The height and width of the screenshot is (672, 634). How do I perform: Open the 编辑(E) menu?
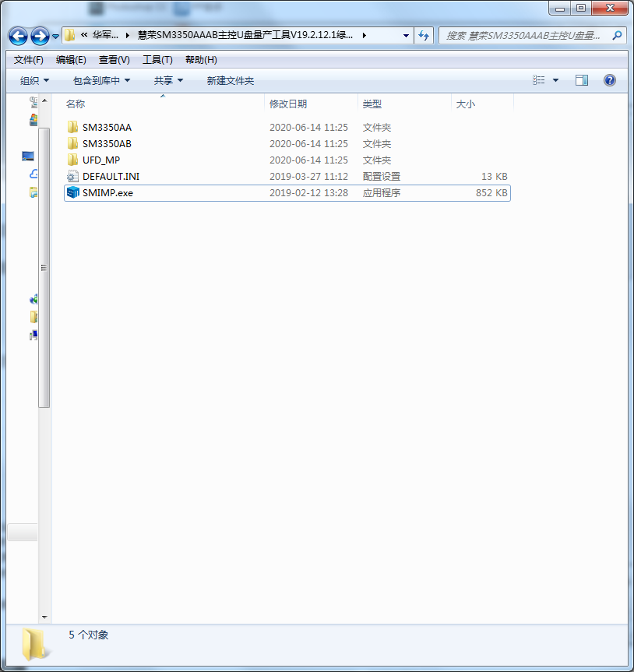(x=71, y=60)
